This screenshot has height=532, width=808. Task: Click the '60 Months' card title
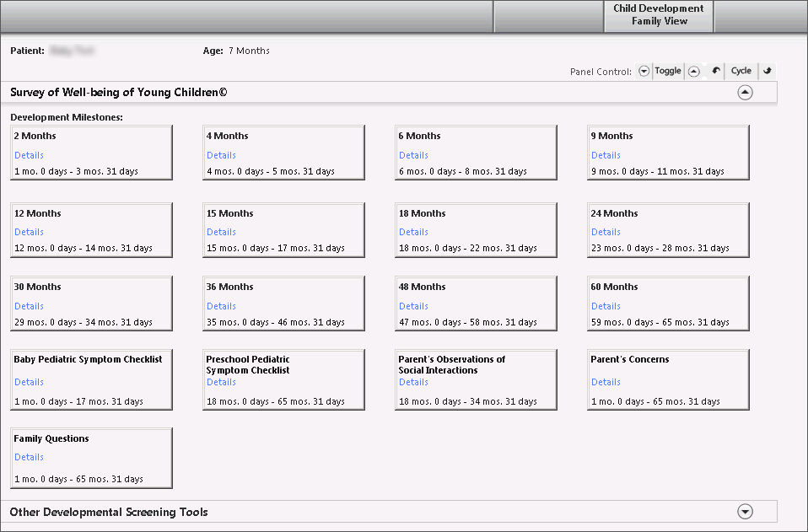click(x=614, y=287)
